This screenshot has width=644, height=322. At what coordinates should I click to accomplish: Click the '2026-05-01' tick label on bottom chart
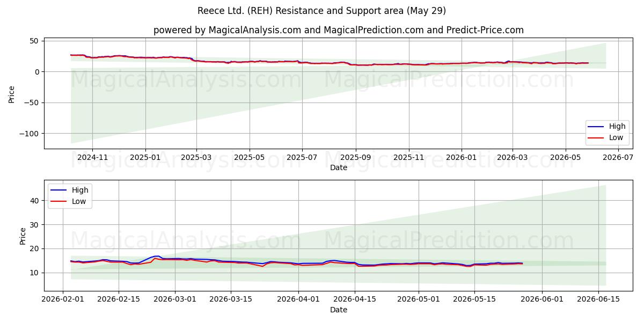click(x=418, y=299)
